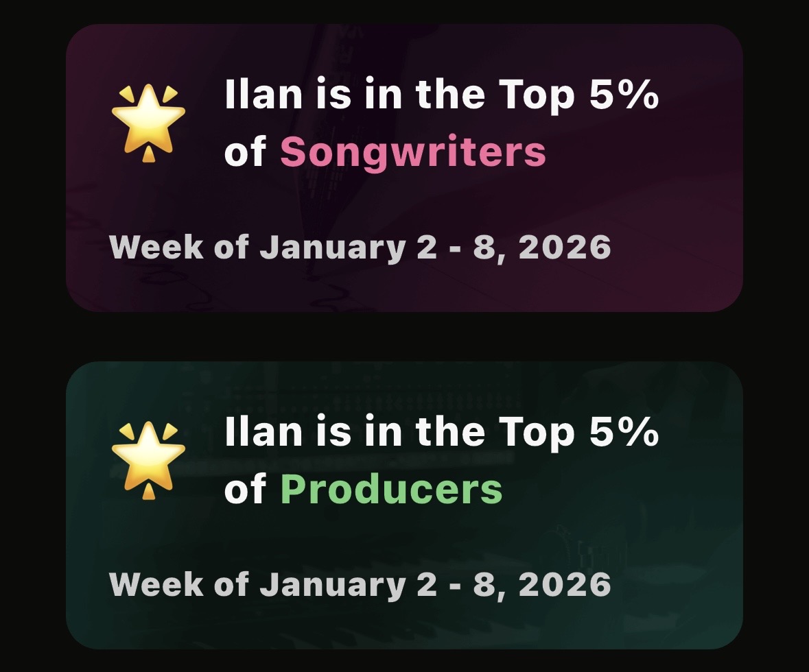Click "Week of" text in the Songwriters card

(179, 247)
